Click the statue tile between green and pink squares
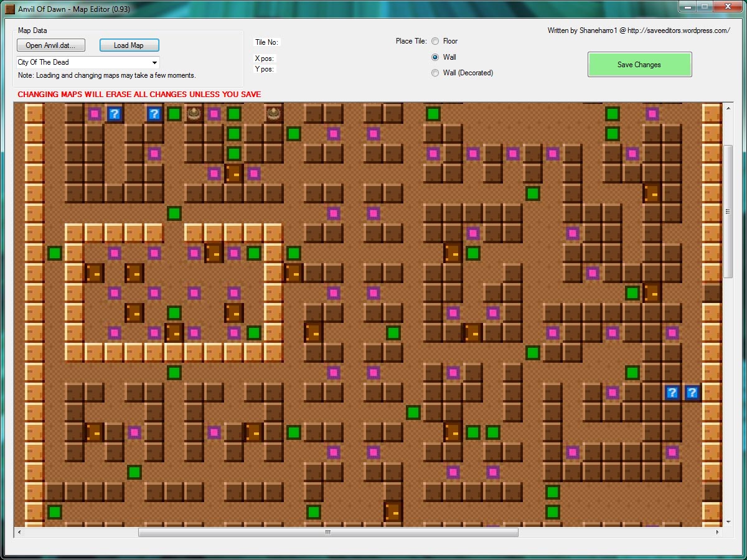747x560 pixels. (x=194, y=114)
